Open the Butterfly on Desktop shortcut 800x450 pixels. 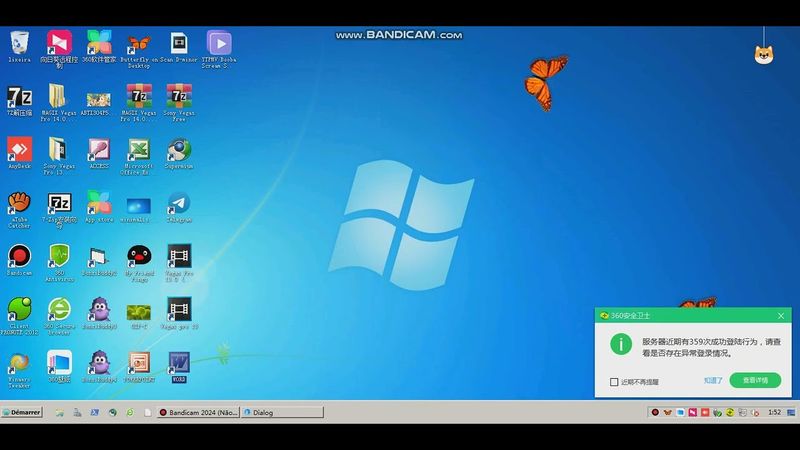(x=138, y=43)
